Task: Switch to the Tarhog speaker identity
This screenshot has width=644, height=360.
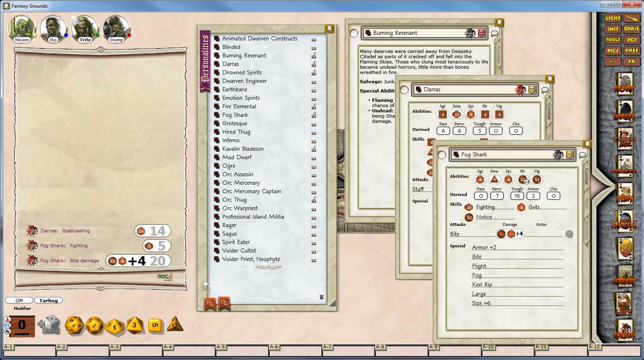Action: point(48,301)
